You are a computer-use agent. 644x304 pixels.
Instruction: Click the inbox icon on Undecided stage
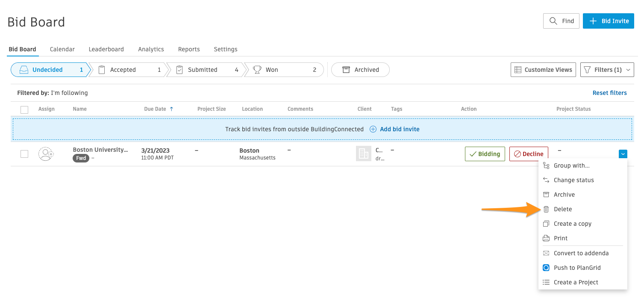click(24, 70)
